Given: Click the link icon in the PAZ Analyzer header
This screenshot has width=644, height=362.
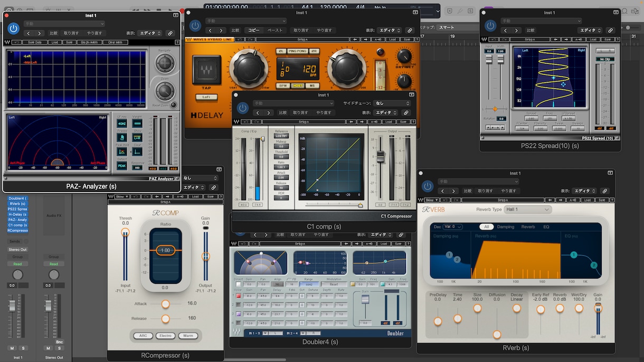Looking at the screenshot, I should tap(170, 33).
